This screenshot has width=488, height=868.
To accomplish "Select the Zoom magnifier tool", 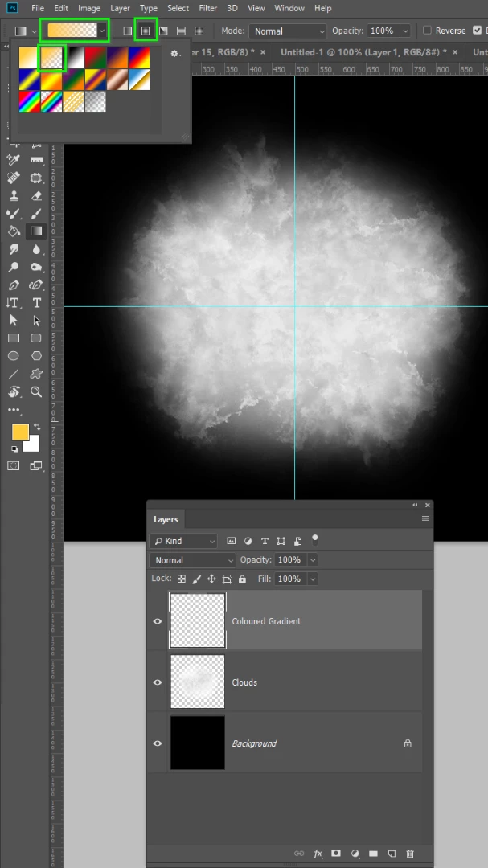I will pyautogui.click(x=36, y=392).
